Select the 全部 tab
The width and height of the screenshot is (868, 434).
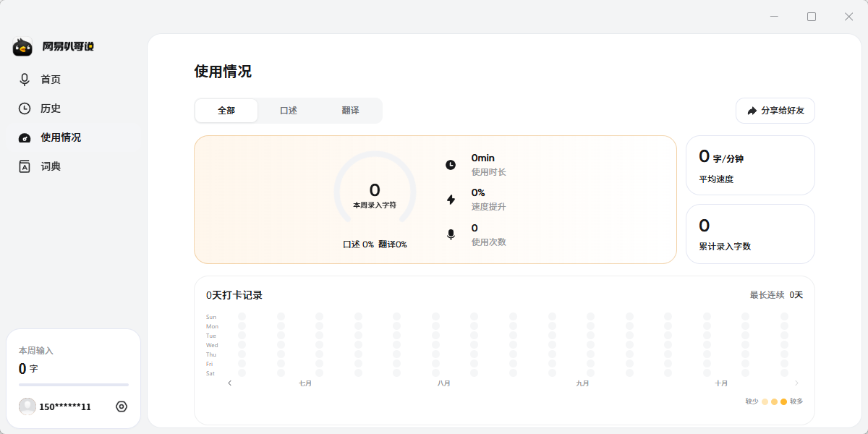(x=226, y=111)
